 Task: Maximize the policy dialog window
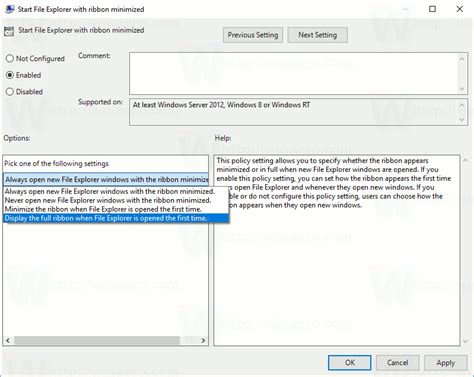(432, 9)
